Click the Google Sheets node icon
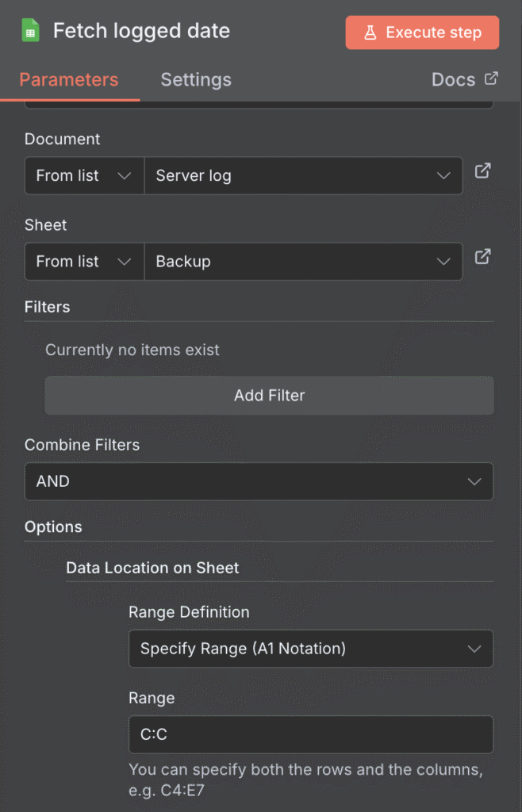522x812 pixels. click(x=29, y=31)
